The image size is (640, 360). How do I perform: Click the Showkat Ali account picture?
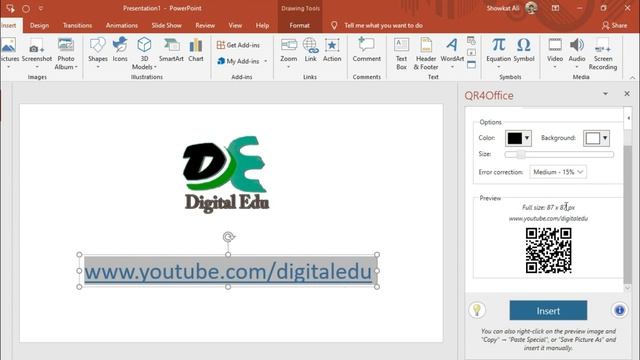tap(531, 8)
